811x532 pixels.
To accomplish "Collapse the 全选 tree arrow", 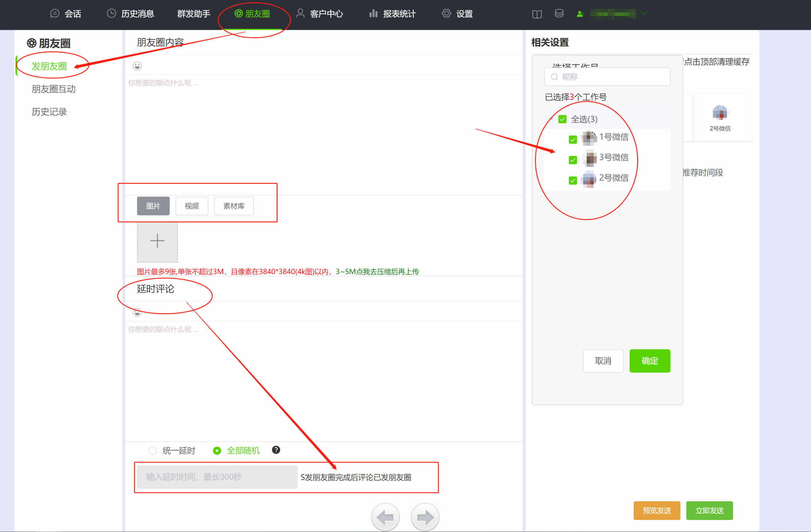I will click(551, 119).
